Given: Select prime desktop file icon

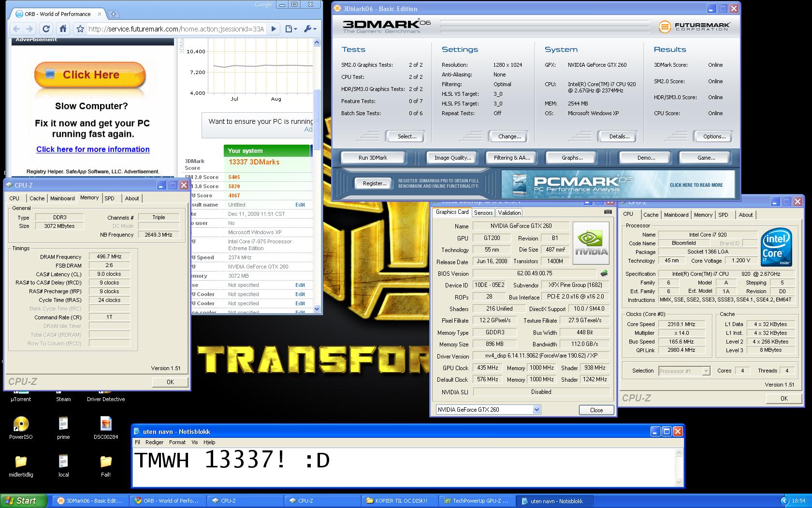Looking at the screenshot, I should [x=63, y=428].
